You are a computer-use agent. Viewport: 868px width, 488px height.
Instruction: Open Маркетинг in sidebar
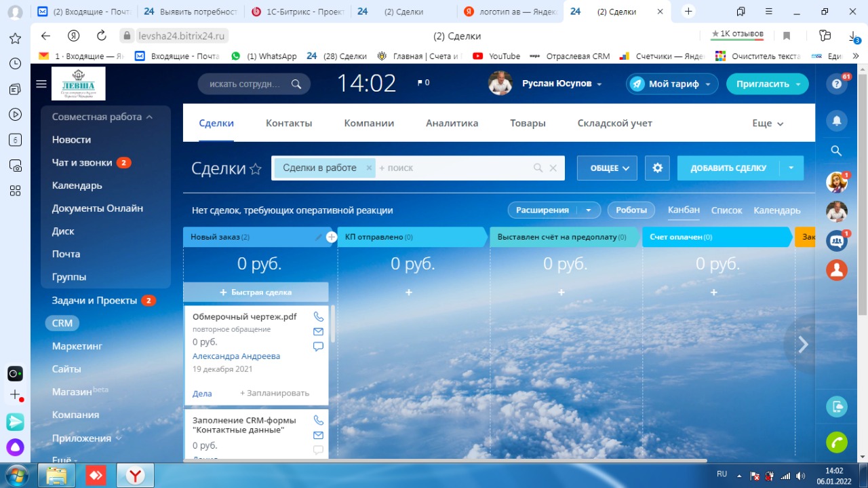coord(77,346)
